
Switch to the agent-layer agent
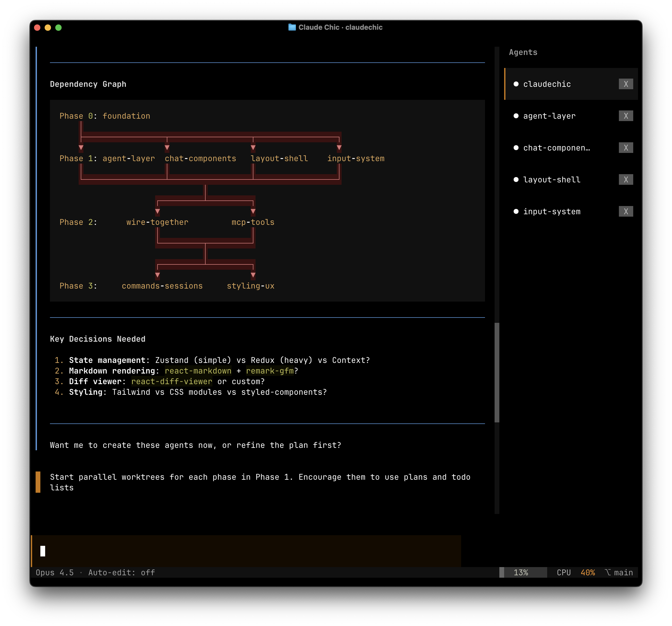549,116
